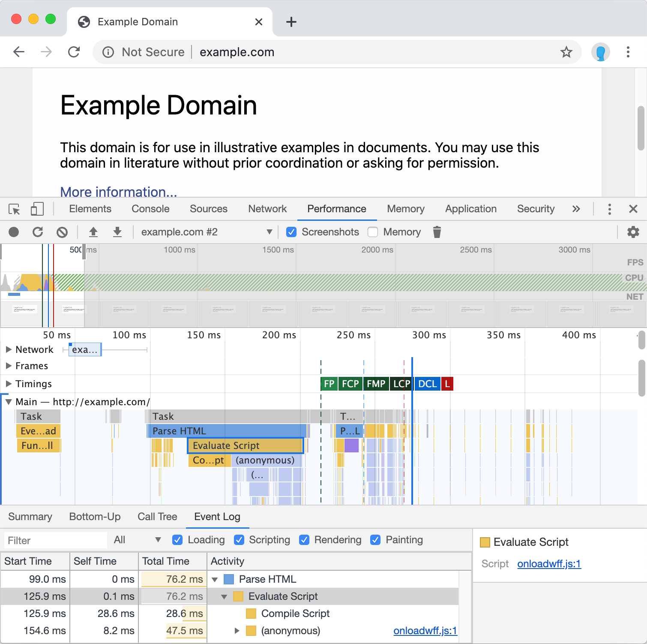Click the browser forward arrow
The height and width of the screenshot is (644, 647).
(46, 52)
